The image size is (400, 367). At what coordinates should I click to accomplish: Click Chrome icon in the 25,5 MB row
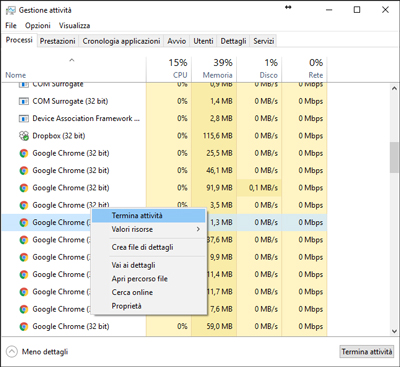pyautogui.click(x=24, y=153)
